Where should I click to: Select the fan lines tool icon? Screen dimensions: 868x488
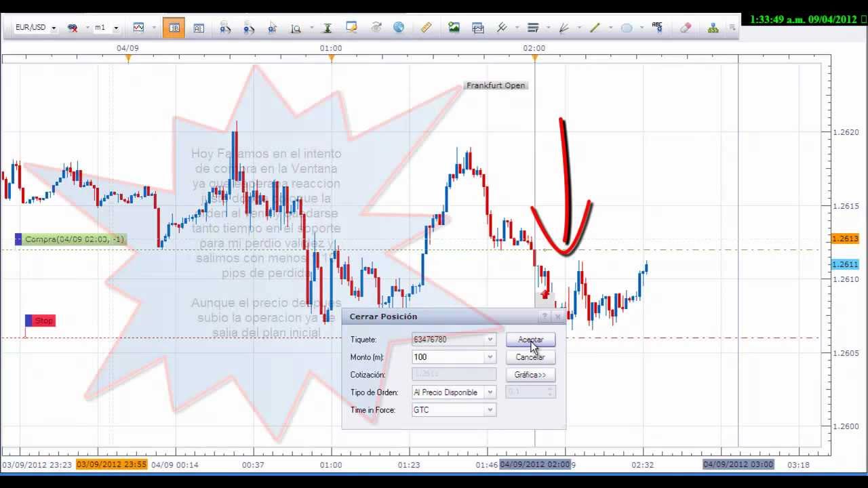coord(564,28)
